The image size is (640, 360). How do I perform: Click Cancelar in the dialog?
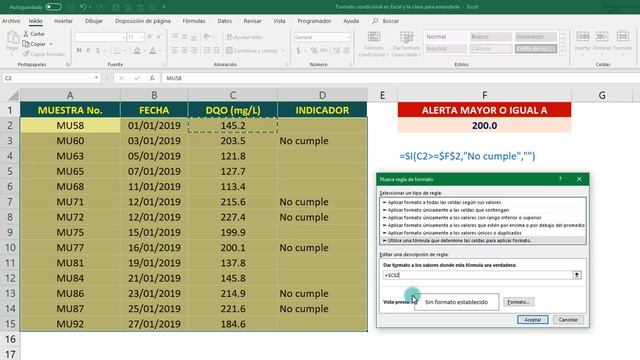tap(568, 320)
